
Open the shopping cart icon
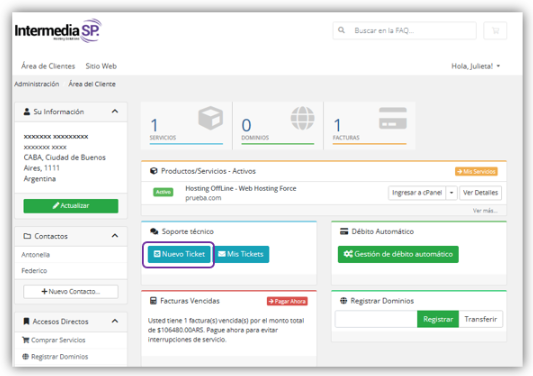pyautogui.click(x=495, y=31)
